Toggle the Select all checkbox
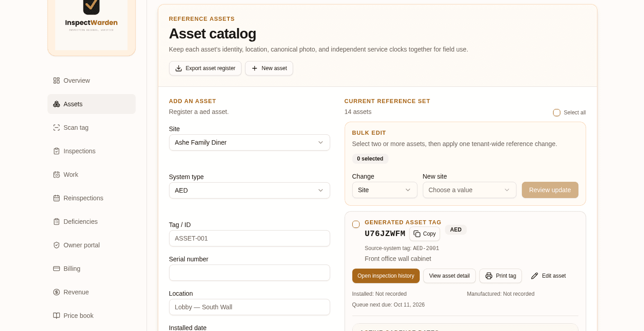The height and width of the screenshot is (331, 644). click(x=557, y=113)
